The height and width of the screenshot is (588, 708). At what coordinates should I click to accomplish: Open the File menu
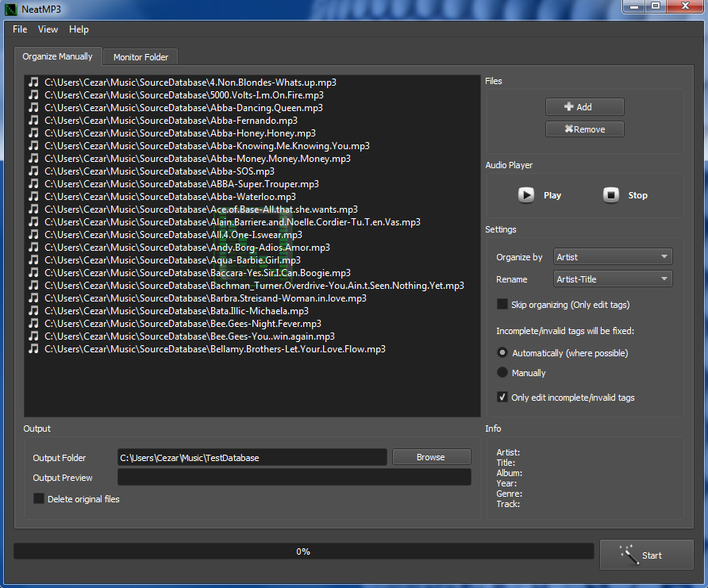point(20,29)
